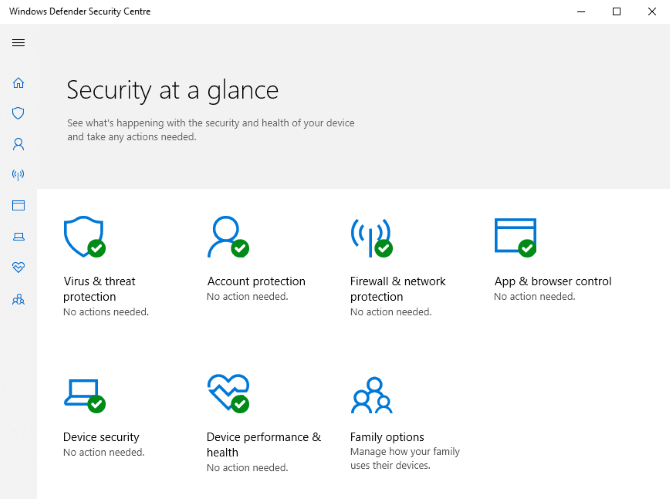The width and height of the screenshot is (670, 499).
Task: Select the sidebar Account protection person icon
Action: tap(18, 144)
